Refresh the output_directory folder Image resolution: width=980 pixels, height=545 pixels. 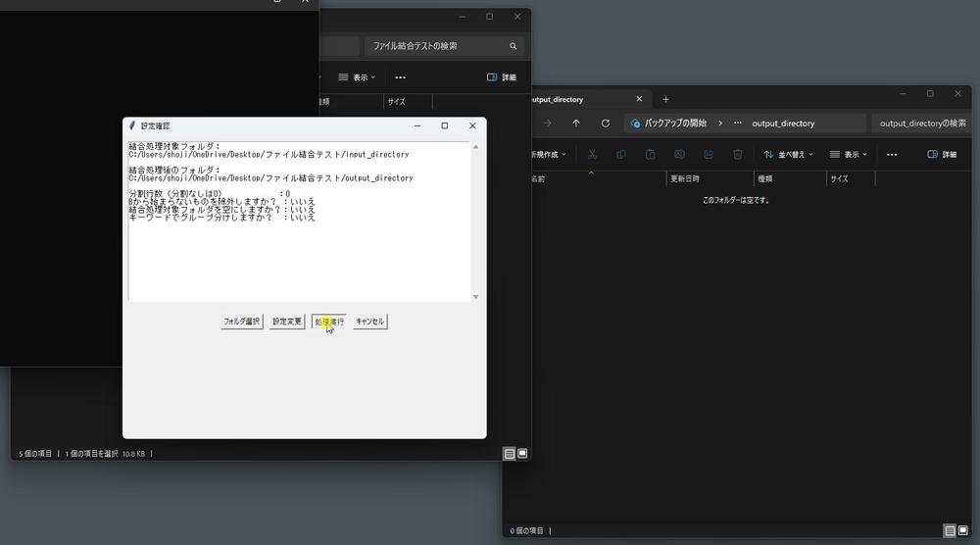605,124
